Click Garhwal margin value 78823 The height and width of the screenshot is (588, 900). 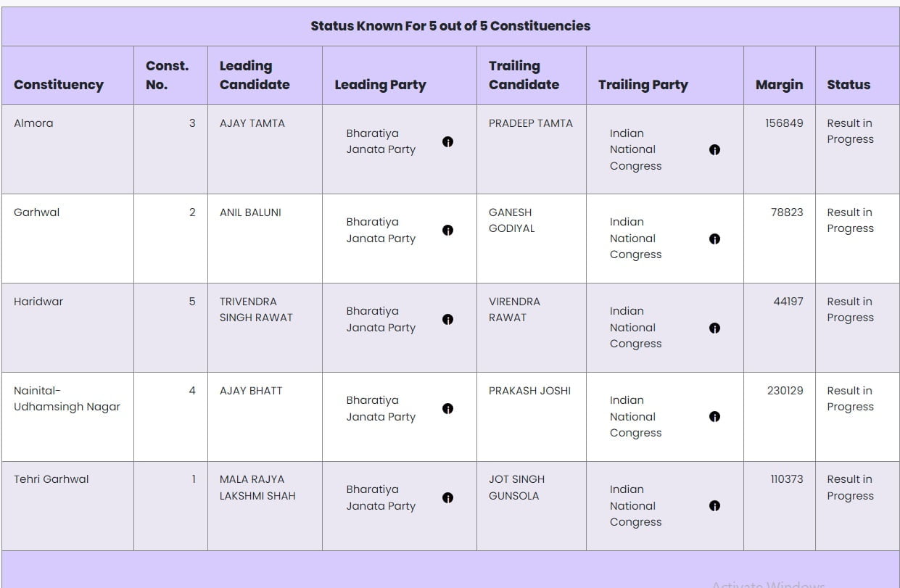pyautogui.click(x=787, y=212)
